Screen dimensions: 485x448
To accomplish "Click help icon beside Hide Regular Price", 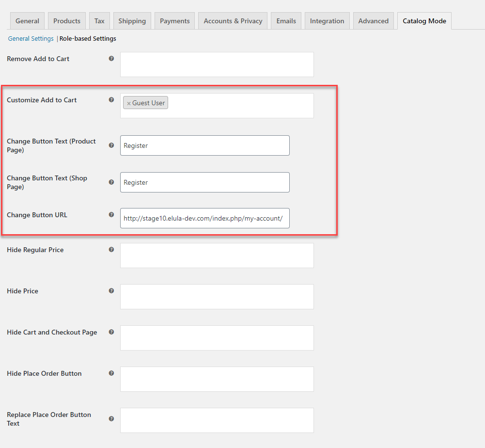I will [x=111, y=250].
